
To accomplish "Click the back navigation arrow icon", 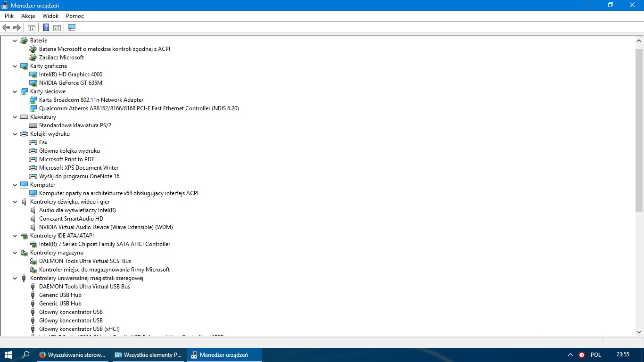I will tap(6, 27).
